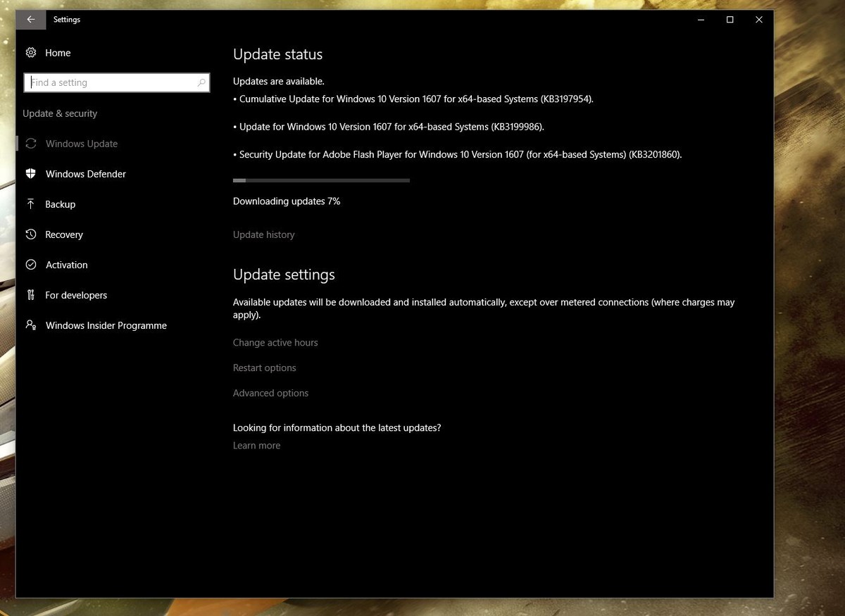This screenshot has height=616, width=845.
Task: Open Update history
Action: [x=263, y=234]
